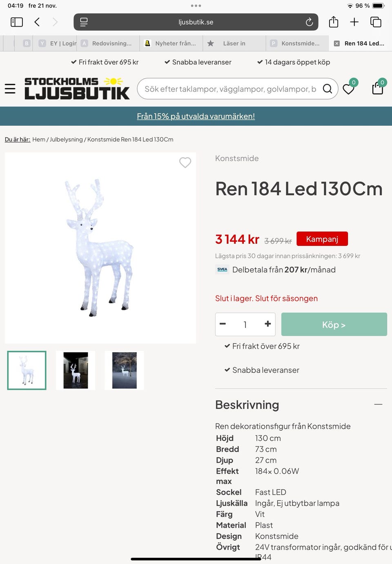Open page settings in address bar
Screen dimensions: 392x564
click(x=84, y=22)
